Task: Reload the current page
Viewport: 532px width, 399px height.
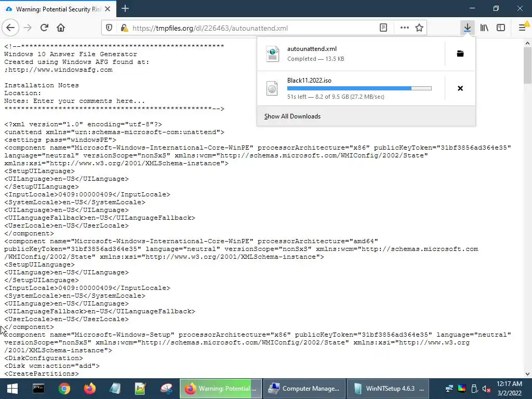Action: [44, 28]
